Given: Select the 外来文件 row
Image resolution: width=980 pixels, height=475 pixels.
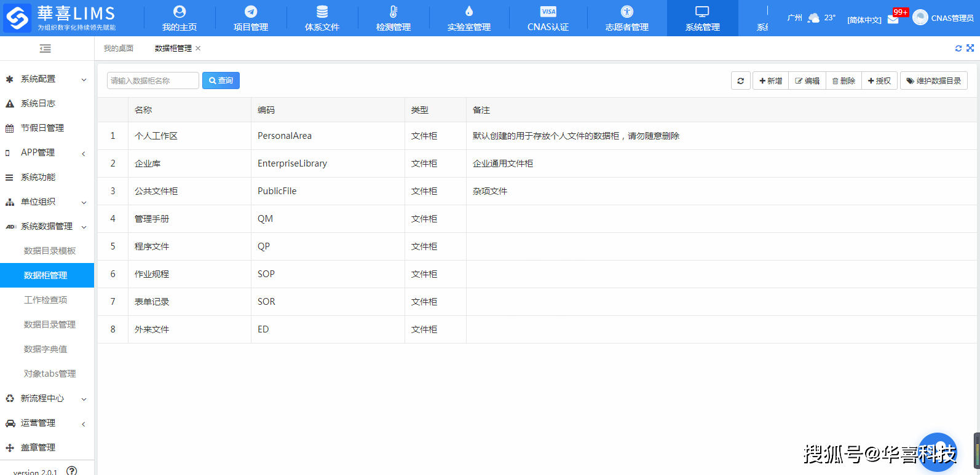Looking at the screenshot, I should (537, 329).
